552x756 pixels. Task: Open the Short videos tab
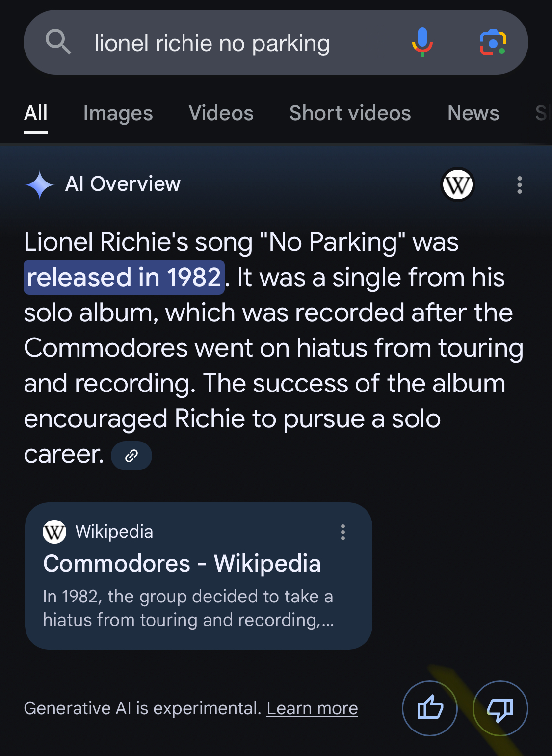pyautogui.click(x=350, y=113)
